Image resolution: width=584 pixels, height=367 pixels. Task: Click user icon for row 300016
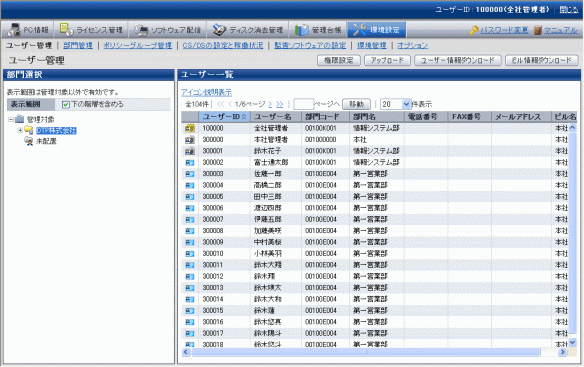[190, 322]
